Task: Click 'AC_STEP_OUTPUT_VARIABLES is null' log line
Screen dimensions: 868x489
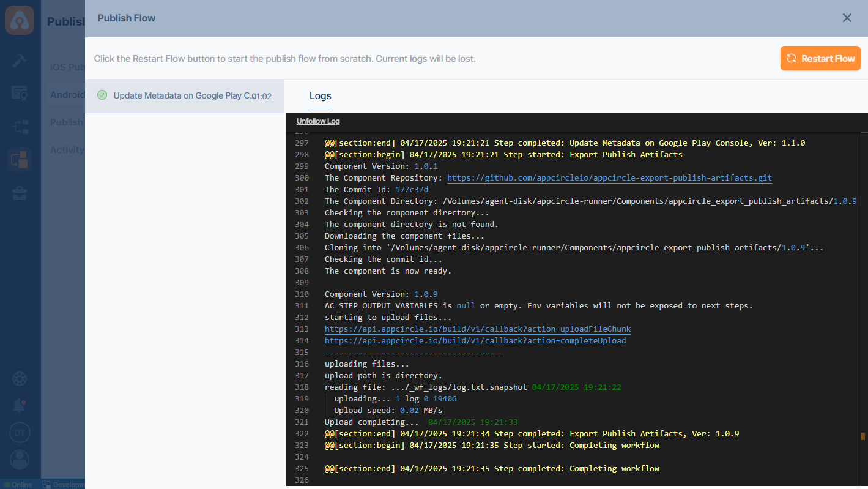Action: [539, 306]
